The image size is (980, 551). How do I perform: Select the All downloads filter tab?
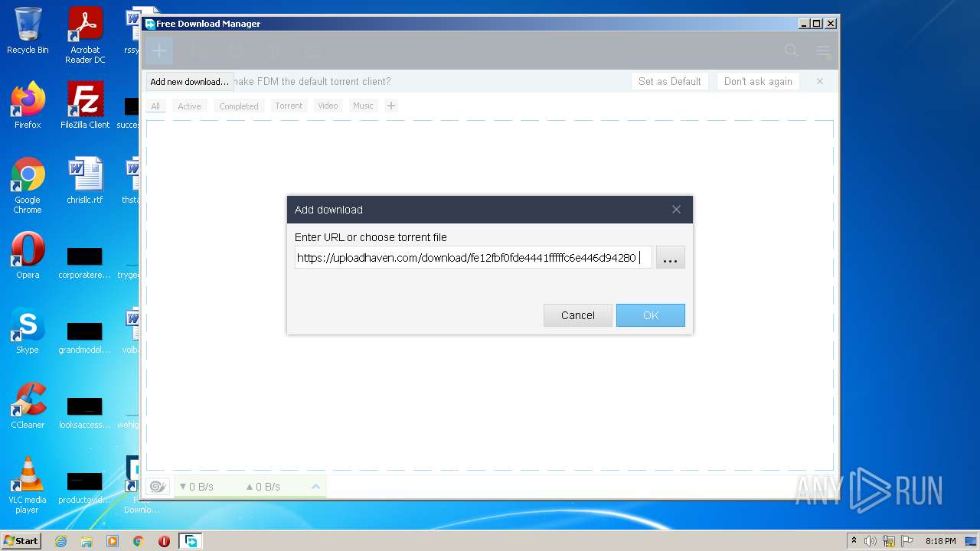click(x=155, y=106)
